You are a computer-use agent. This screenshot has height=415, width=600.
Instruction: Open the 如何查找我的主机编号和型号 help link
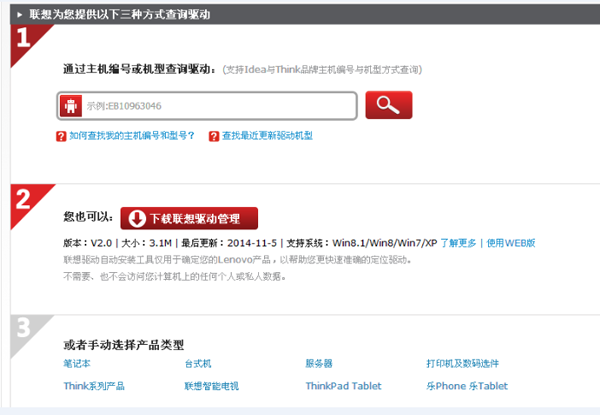[132, 136]
